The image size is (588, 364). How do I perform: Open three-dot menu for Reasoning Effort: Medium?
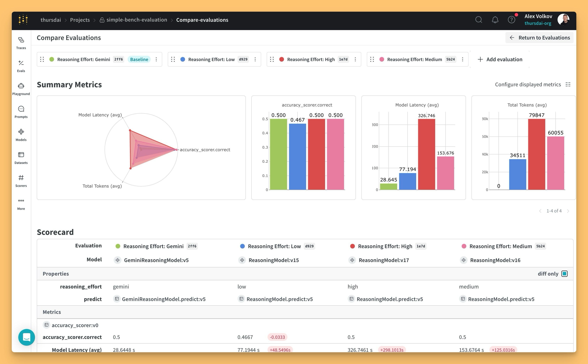click(462, 59)
